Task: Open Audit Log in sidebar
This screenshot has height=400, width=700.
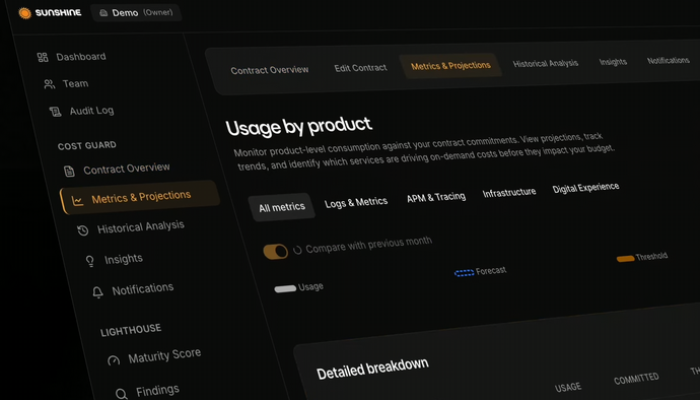Action: pos(92,111)
